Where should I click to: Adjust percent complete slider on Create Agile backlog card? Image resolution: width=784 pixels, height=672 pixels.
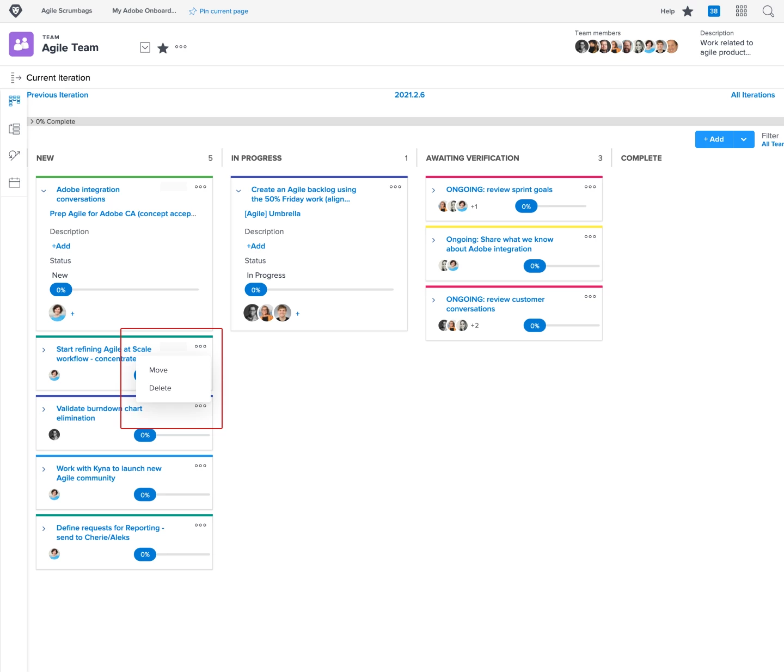point(256,290)
